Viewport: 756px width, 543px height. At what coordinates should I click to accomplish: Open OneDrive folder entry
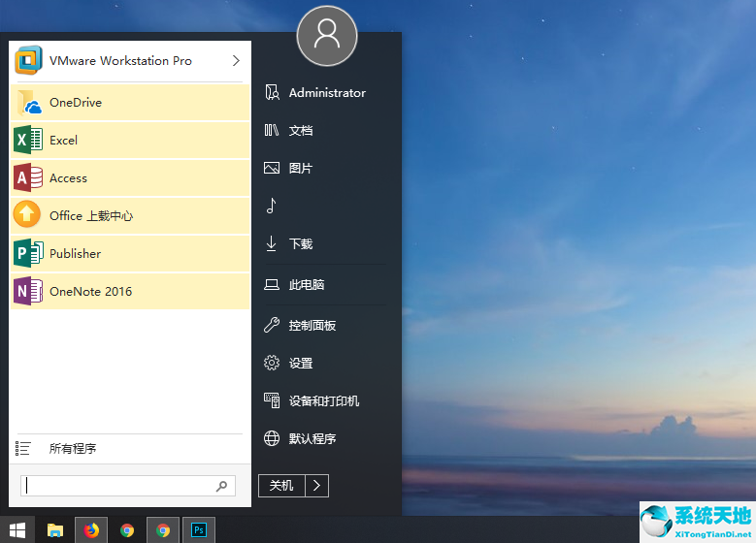click(75, 103)
